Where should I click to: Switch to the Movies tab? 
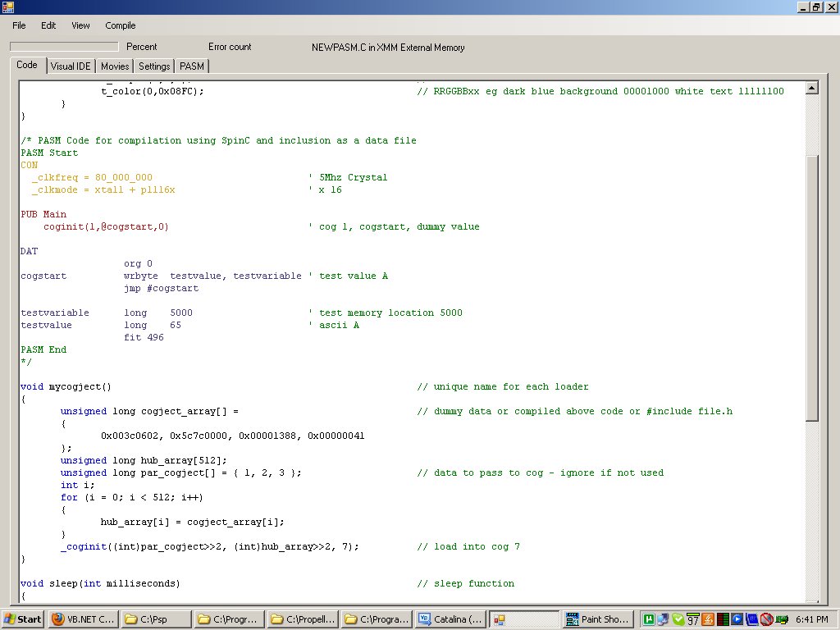point(115,66)
